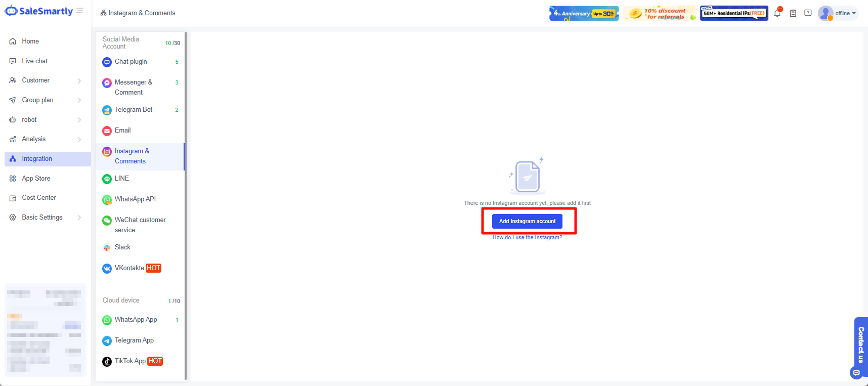Image resolution: width=868 pixels, height=386 pixels.
Task: Collapse the sidebar with the hamburger icon
Action: tap(80, 11)
